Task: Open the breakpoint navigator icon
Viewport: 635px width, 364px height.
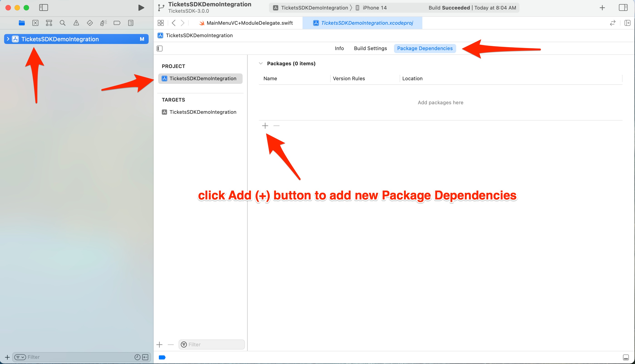Action: tap(117, 23)
